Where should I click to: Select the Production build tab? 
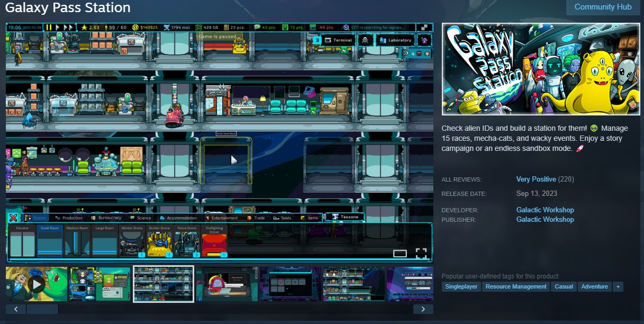69,218
